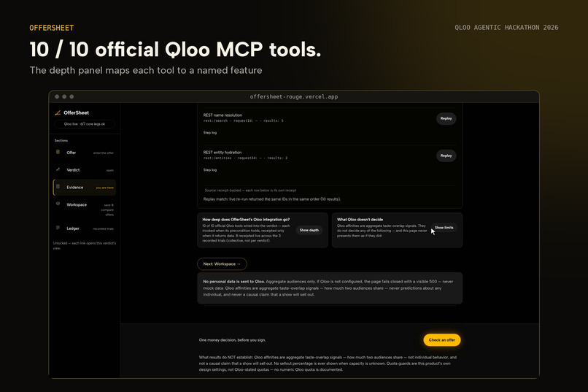Click "How deep does OfferSheet's Qloo integration go?" heading
Image resolution: width=588 pixels, height=392 pixels.
(x=246, y=220)
